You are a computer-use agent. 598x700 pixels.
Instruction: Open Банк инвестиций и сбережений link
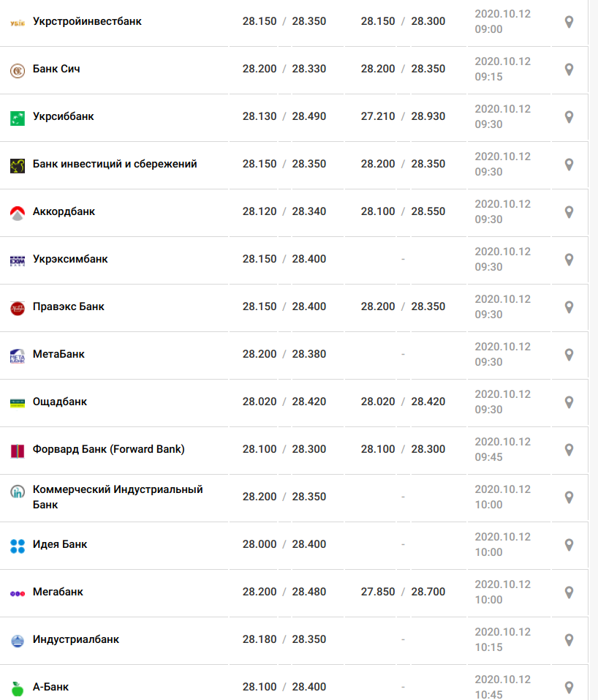[x=115, y=164]
